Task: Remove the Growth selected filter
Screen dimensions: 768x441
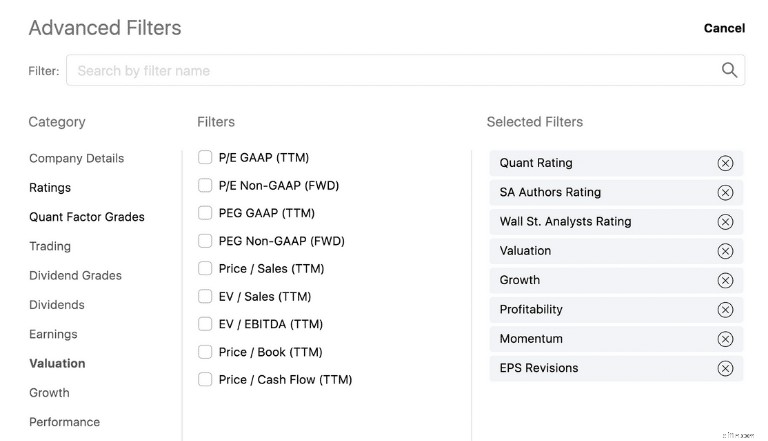Action: pyautogui.click(x=725, y=280)
